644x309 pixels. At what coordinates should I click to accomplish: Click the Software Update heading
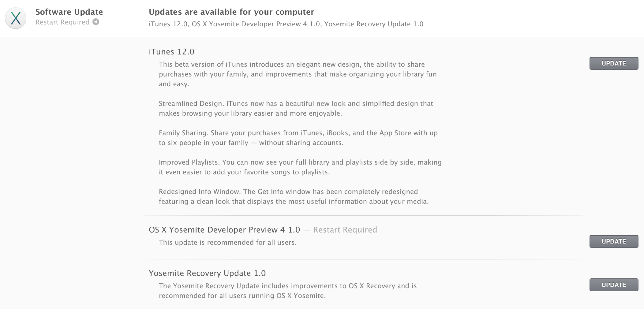click(x=69, y=12)
